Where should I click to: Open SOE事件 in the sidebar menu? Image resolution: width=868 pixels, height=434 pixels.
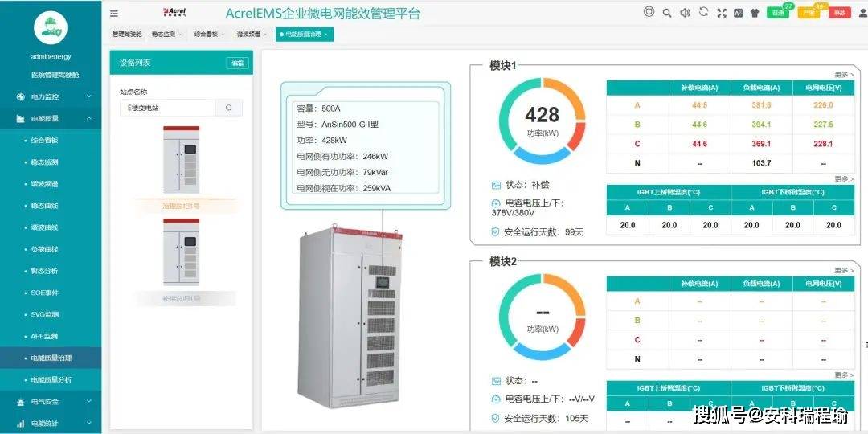pos(45,293)
